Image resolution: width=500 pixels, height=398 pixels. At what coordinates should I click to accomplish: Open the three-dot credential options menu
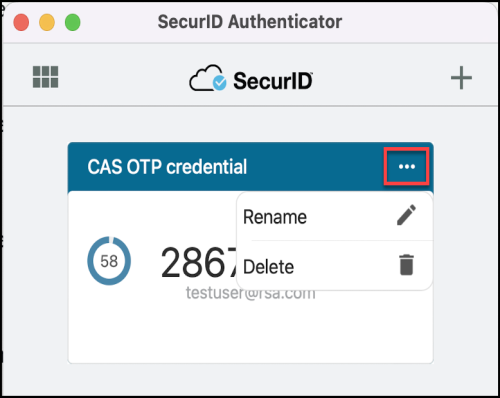pyautogui.click(x=407, y=166)
